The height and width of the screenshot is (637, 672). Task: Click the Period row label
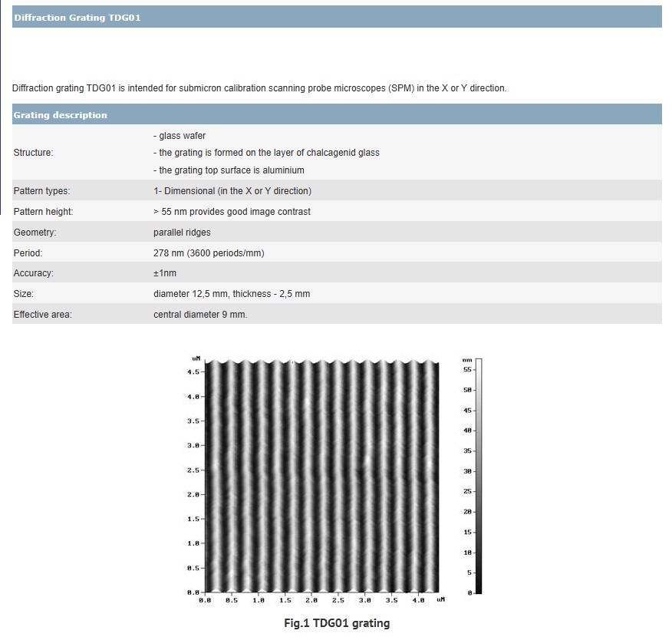click(x=28, y=253)
